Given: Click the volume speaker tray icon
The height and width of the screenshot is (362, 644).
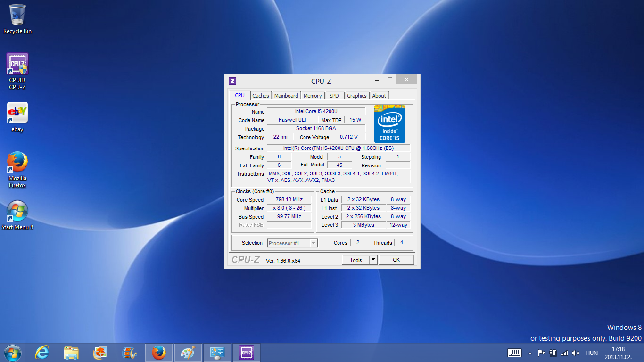Looking at the screenshot, I should [576, 353].
